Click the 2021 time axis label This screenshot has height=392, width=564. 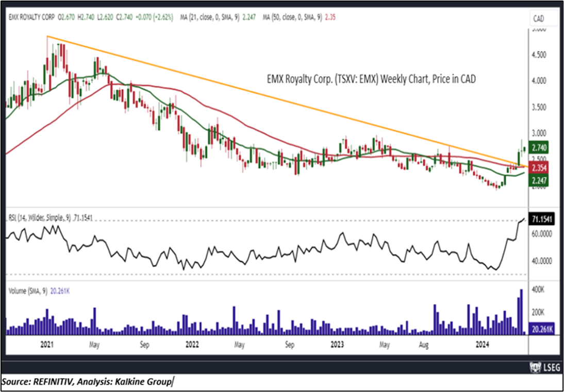(x=47, y=345)
